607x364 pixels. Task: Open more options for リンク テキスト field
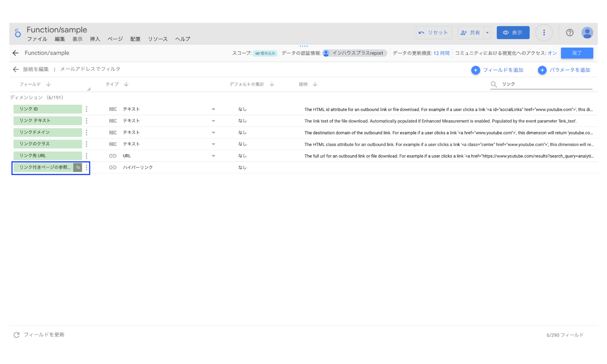[87, 121]
